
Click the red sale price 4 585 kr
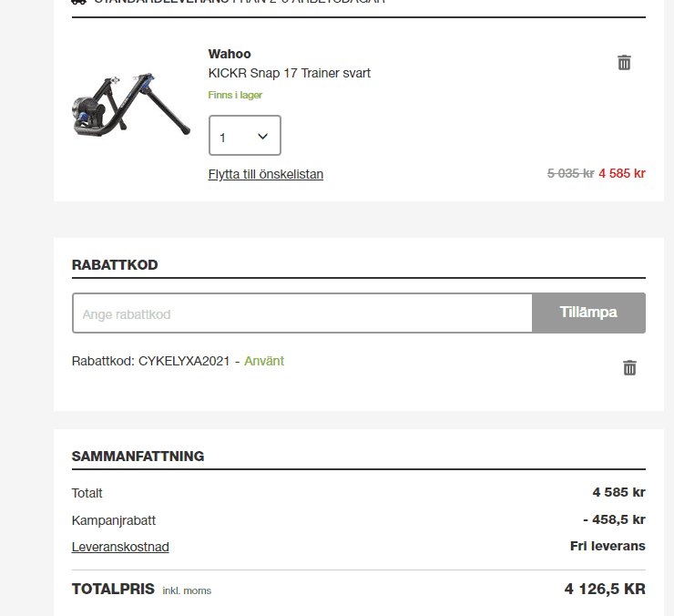click(x=622, y=173)
